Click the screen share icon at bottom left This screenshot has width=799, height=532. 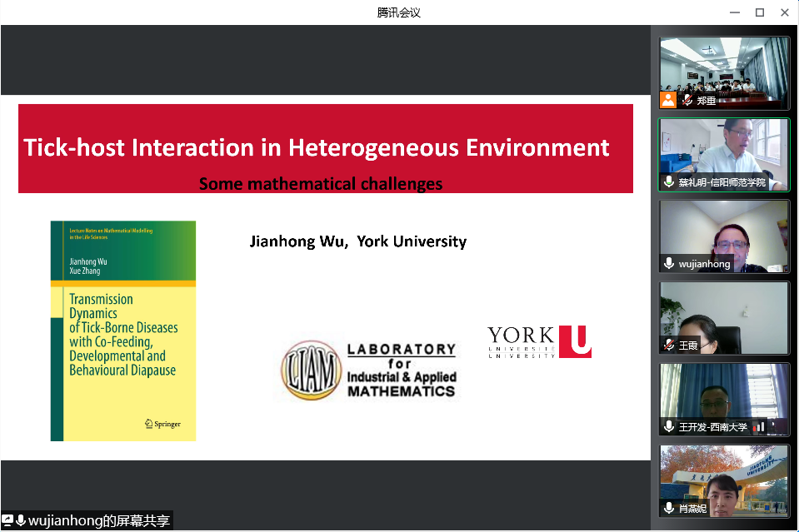pos(7,520)
